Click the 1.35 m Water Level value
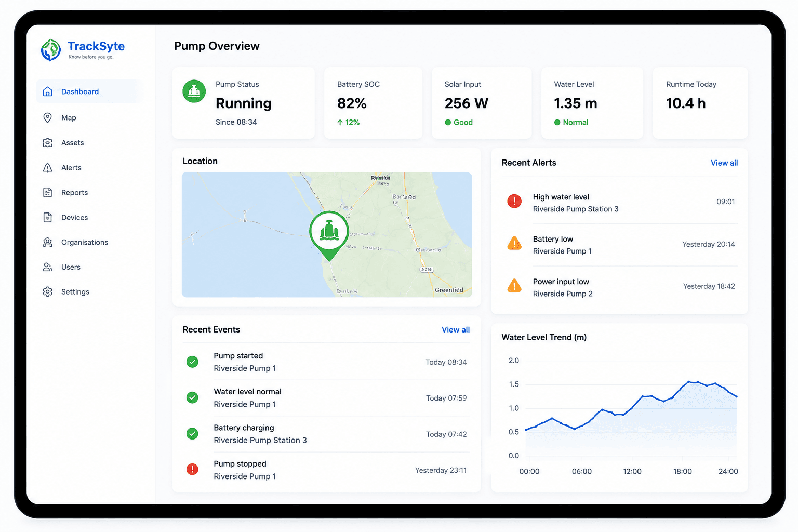Viewport: 798px width, 532px height. 576,103
